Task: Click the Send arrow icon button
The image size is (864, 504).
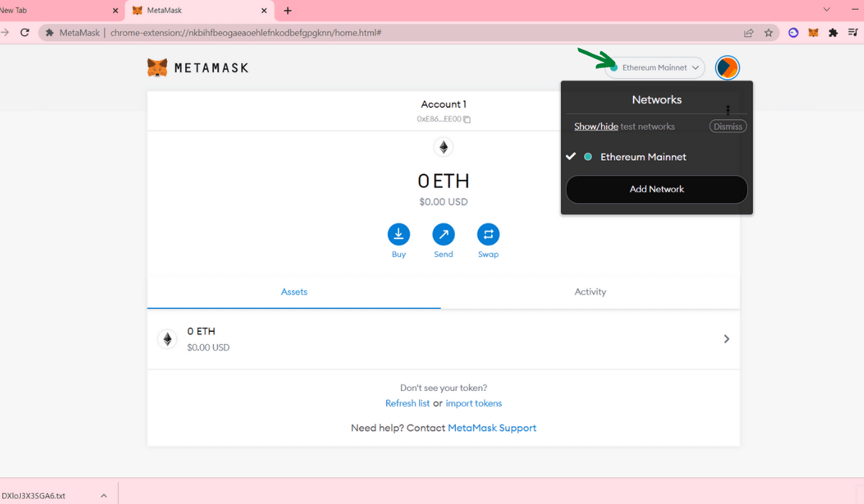Action: [444, 234]
